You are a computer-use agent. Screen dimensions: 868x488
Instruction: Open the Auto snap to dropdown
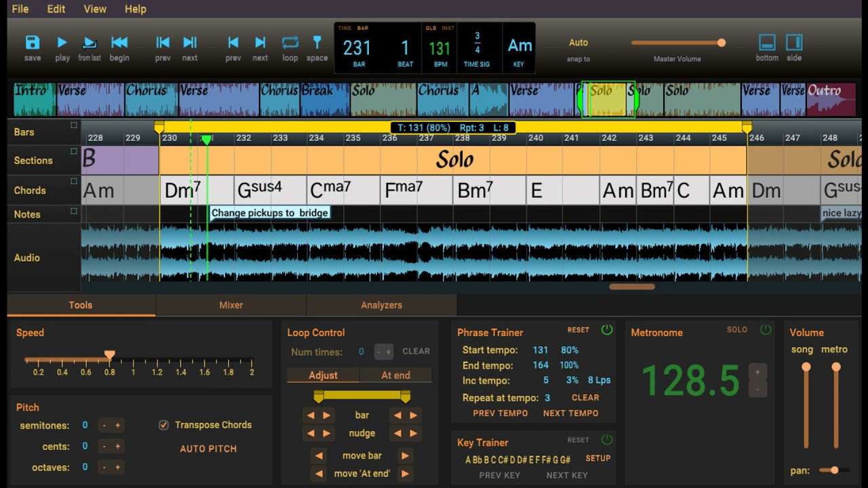point(578,43)
